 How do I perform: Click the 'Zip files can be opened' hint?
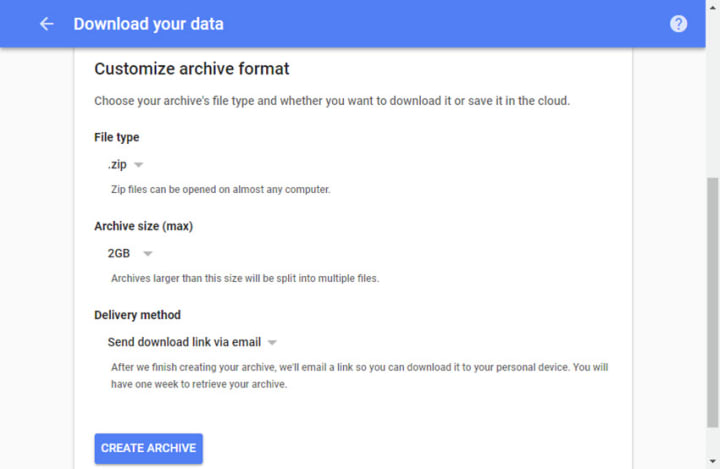[x=220, y=189]
